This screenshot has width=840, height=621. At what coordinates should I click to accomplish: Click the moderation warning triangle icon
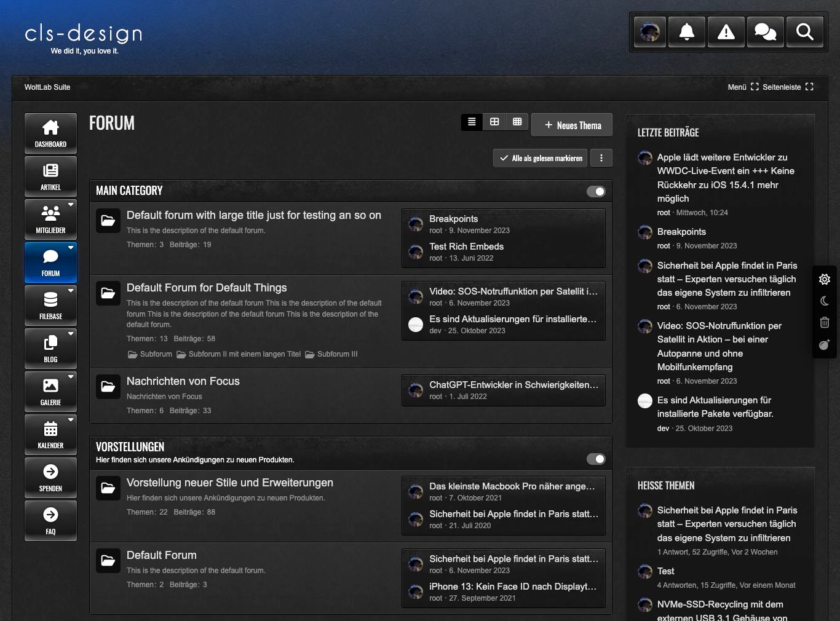[x=726, y=31]
